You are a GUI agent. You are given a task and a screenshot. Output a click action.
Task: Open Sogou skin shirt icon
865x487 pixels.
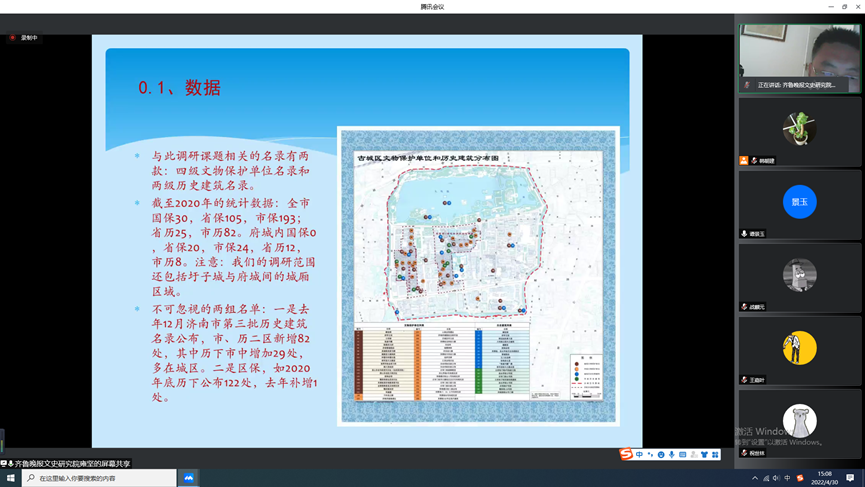pos(704,455)
